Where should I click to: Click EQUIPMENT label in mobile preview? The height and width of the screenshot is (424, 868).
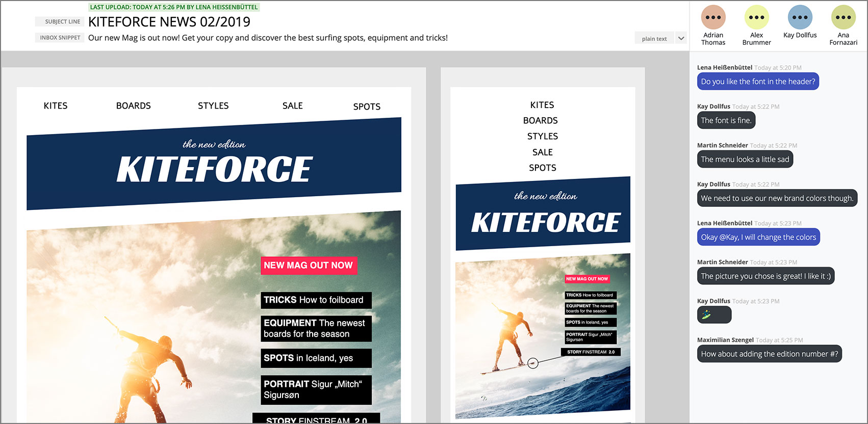pyautogui.click(x=591, y=308)
